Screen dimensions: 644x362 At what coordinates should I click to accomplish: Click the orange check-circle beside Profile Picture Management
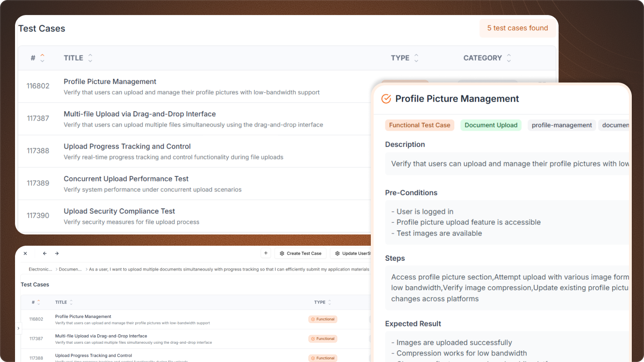386,99
